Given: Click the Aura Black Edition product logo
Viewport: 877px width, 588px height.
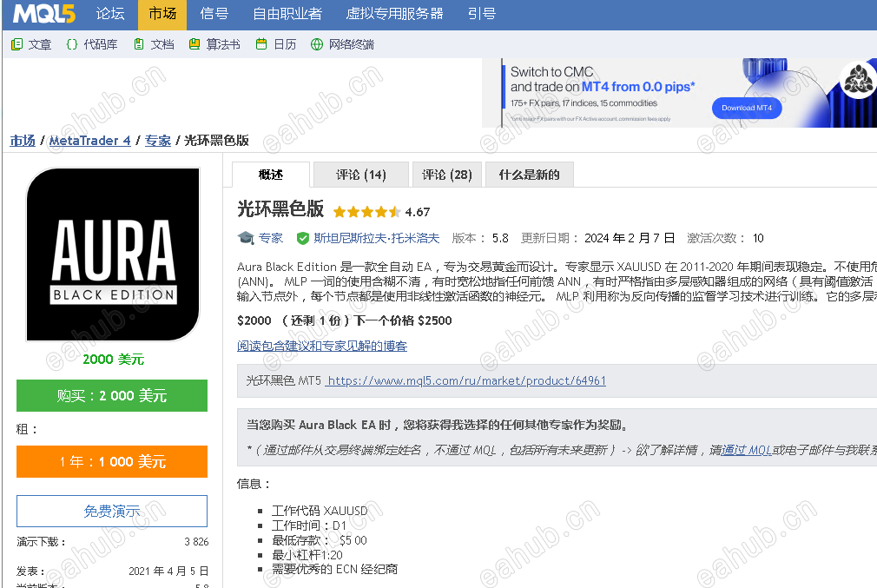Looking at the screenshot, I should [x=113, y=254].
